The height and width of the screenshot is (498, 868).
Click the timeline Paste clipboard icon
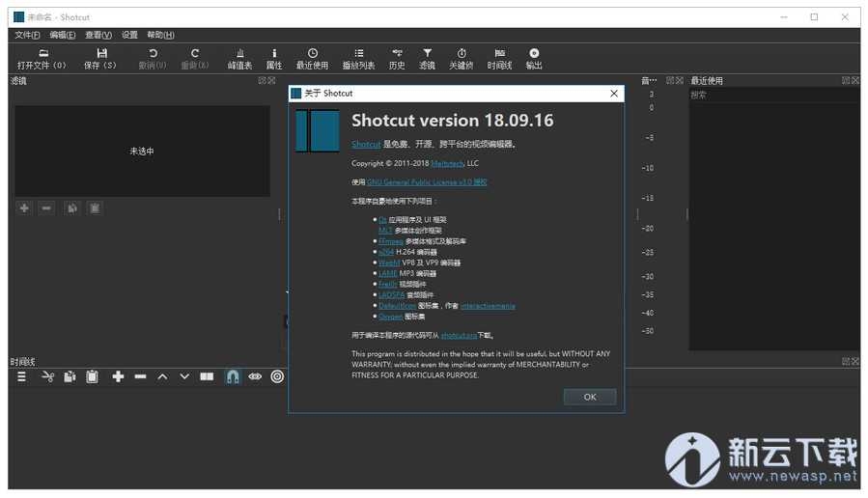click(92, 376)
